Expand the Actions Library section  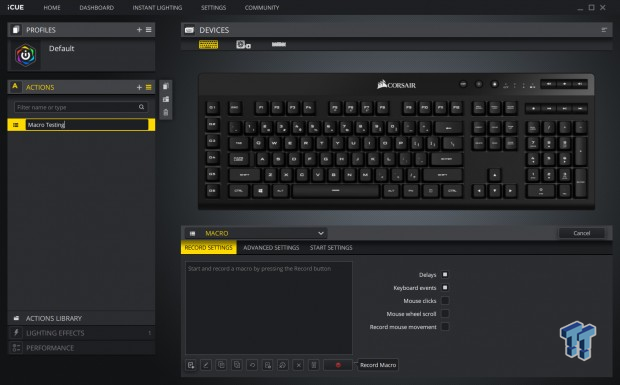pyautogui.click(x=81, y=318)
